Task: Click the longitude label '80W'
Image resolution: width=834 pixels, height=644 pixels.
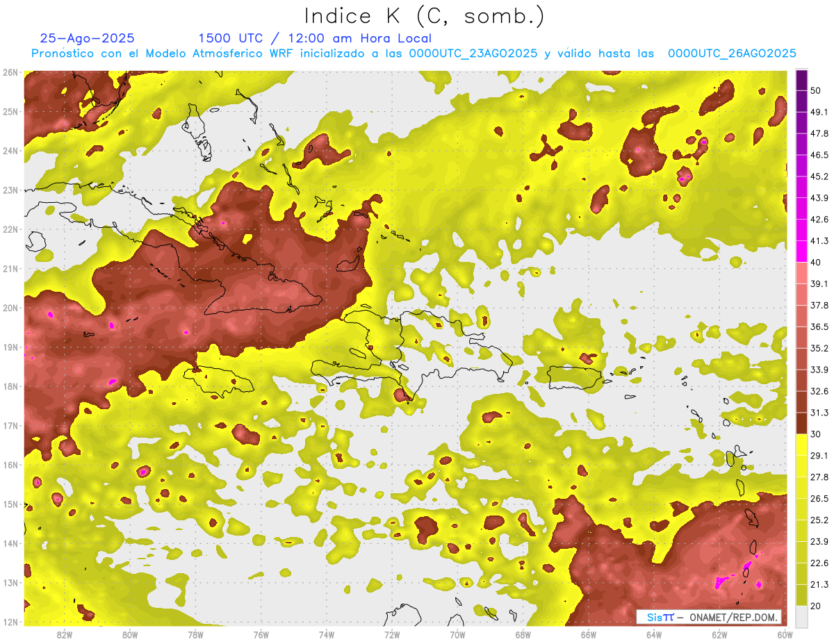Action: (x=130, y=634)
